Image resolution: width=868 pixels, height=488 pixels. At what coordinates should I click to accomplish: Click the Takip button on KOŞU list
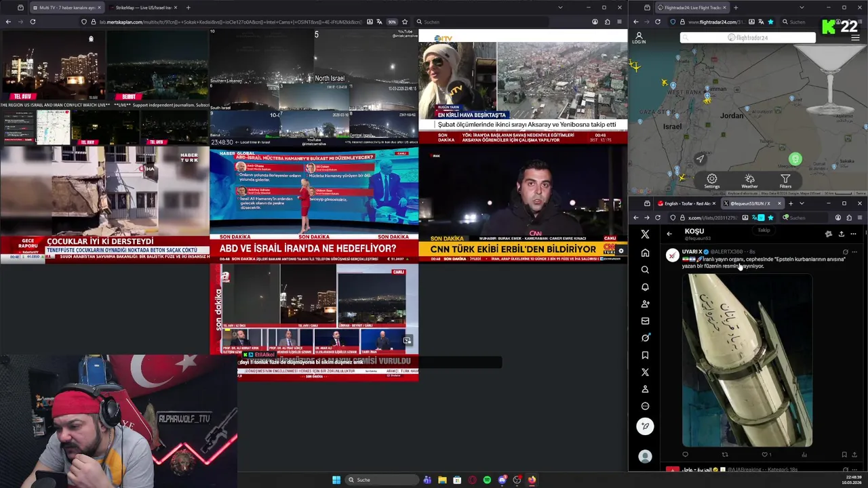(x=764, y=230)
